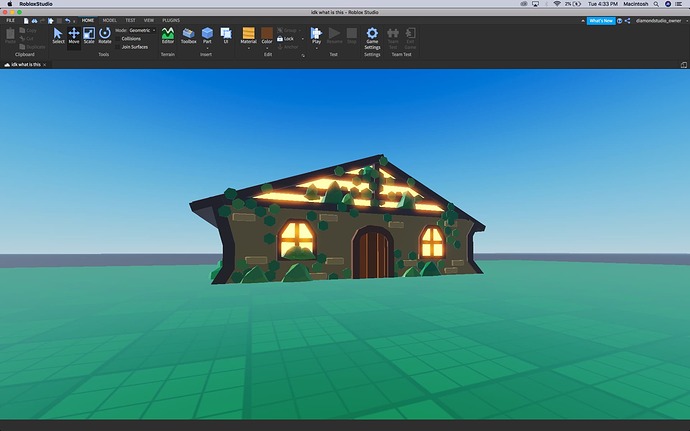Image resolution: width=690 pixels, height=431 pixels.
Task: Click the Lock tool
Action: pyautogui.click(x=286, y=39)
